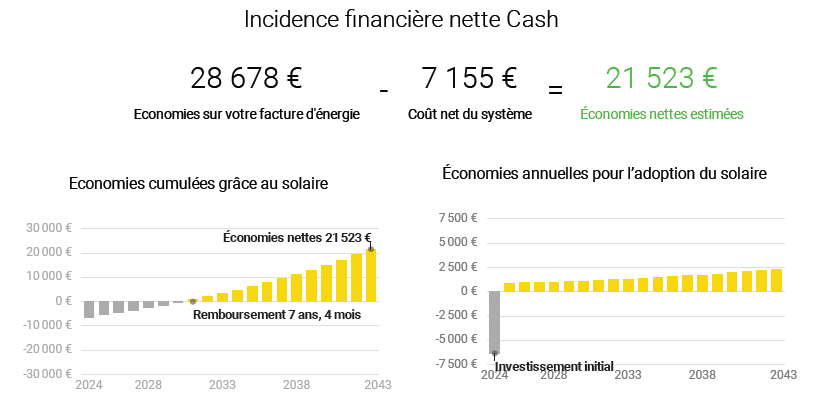Image resolution: width=832 pixels, height=397 pixels.
Task: Click the first gray 2024 bar in cumulative chart
Action: (x=89, y=309)
